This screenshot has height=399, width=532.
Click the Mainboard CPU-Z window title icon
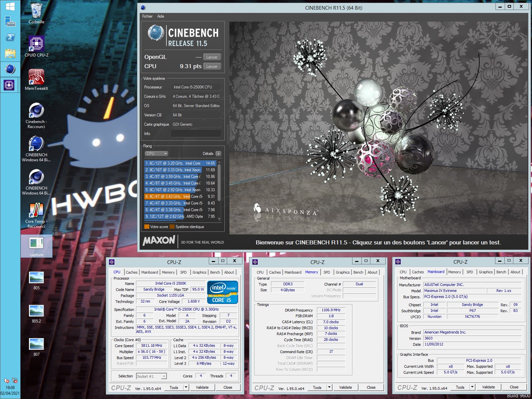(x=398, y=262)
